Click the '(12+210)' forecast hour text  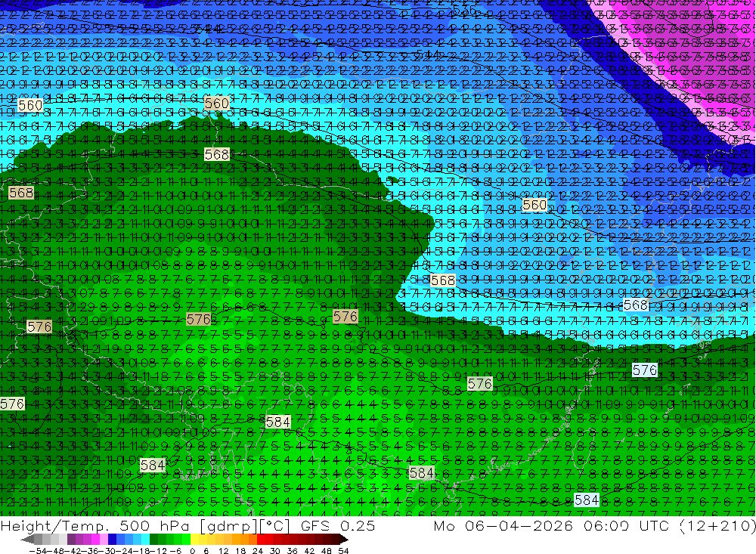click(718, 526)
